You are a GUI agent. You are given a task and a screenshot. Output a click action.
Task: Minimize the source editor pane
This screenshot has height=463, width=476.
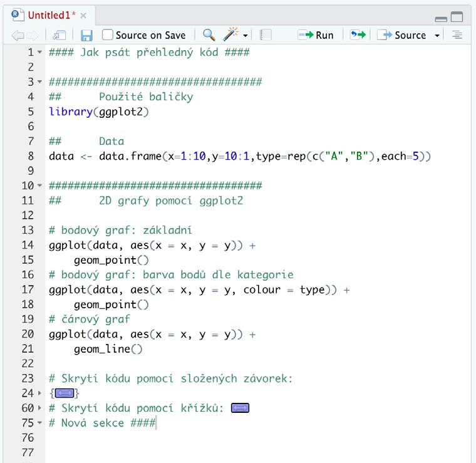click(x=441, y=19)
